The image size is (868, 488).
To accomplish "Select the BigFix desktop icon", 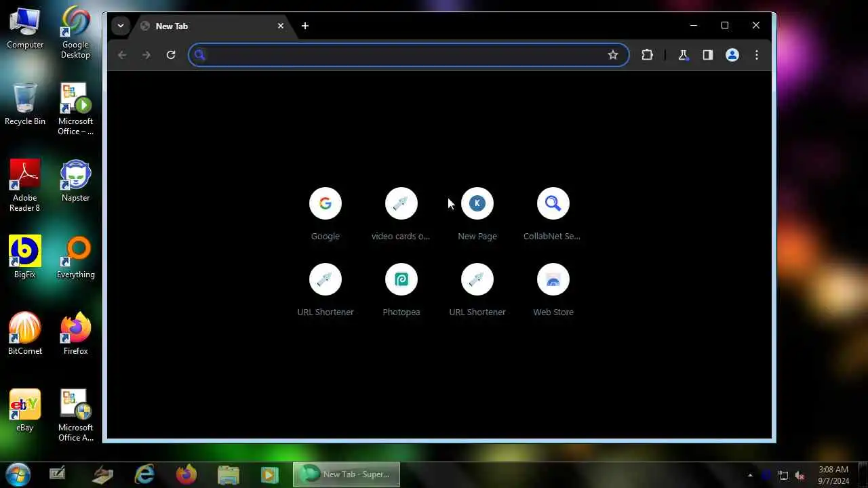I will [25, 258].
